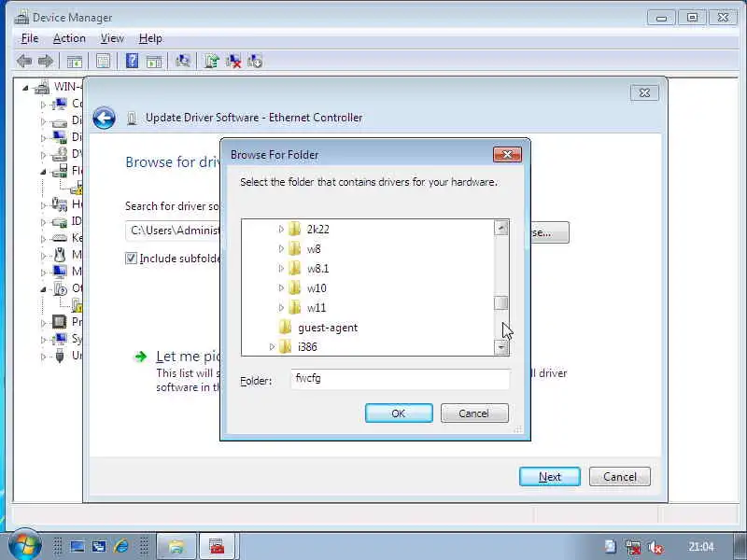Open Windows Explorer taskbar button

[176, 546]
